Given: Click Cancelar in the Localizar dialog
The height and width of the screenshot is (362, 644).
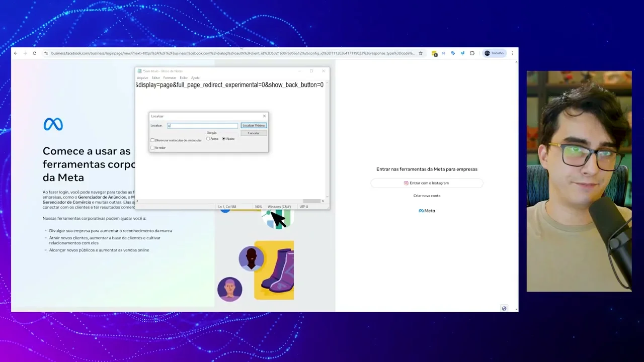Looking at the screenshot, I should coord(254,133).
